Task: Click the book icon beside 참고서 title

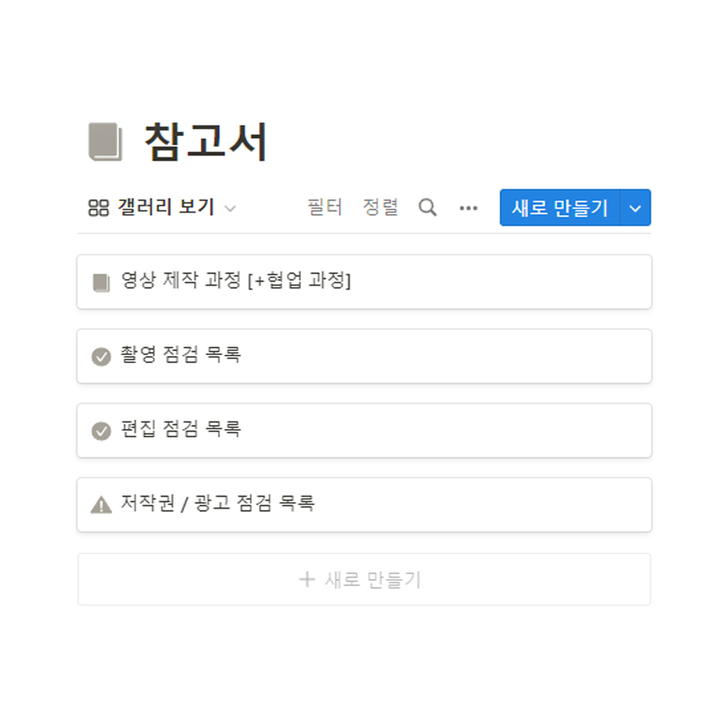Action: [106, 142]
